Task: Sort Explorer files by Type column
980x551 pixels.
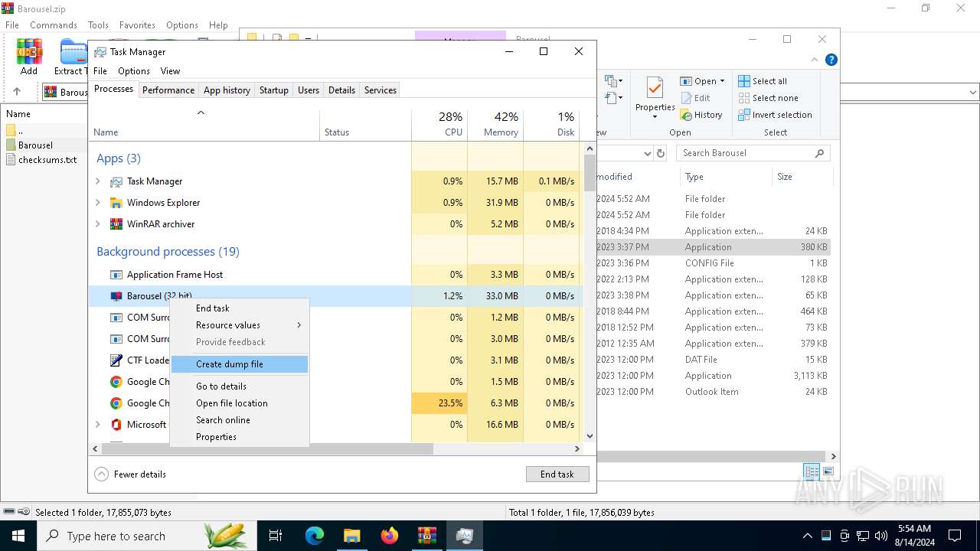Action: [725, 177]
